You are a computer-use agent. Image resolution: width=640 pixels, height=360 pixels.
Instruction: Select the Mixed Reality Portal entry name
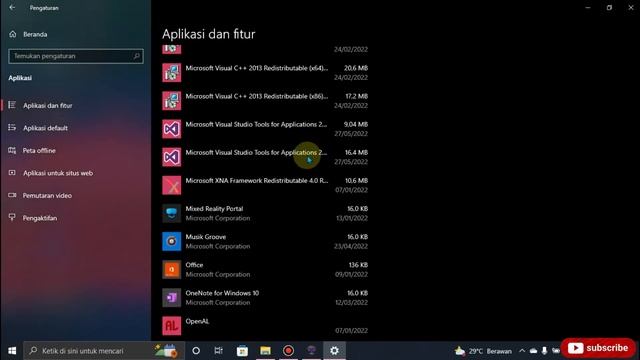[x=214, y=209]
